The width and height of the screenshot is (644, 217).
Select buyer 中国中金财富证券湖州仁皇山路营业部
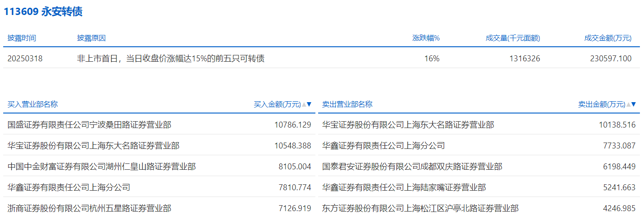click(102, 166)
